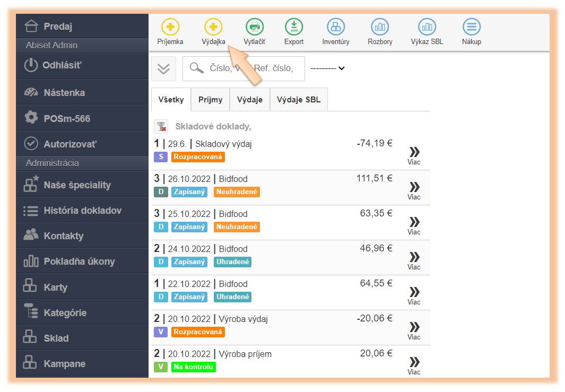Expand Viac for the Skladový výdaj row

click(414, 155)
